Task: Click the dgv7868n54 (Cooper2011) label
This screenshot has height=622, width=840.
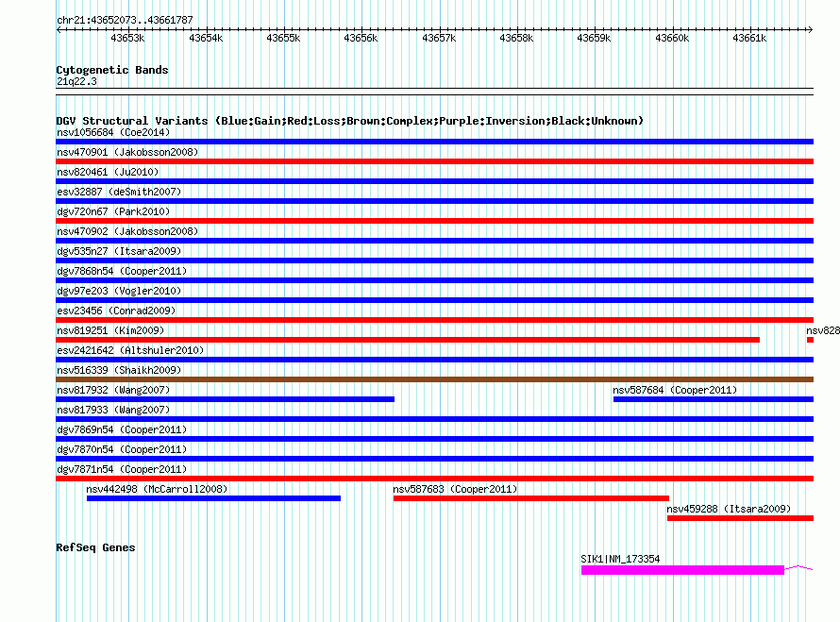Action: [122, 271]
